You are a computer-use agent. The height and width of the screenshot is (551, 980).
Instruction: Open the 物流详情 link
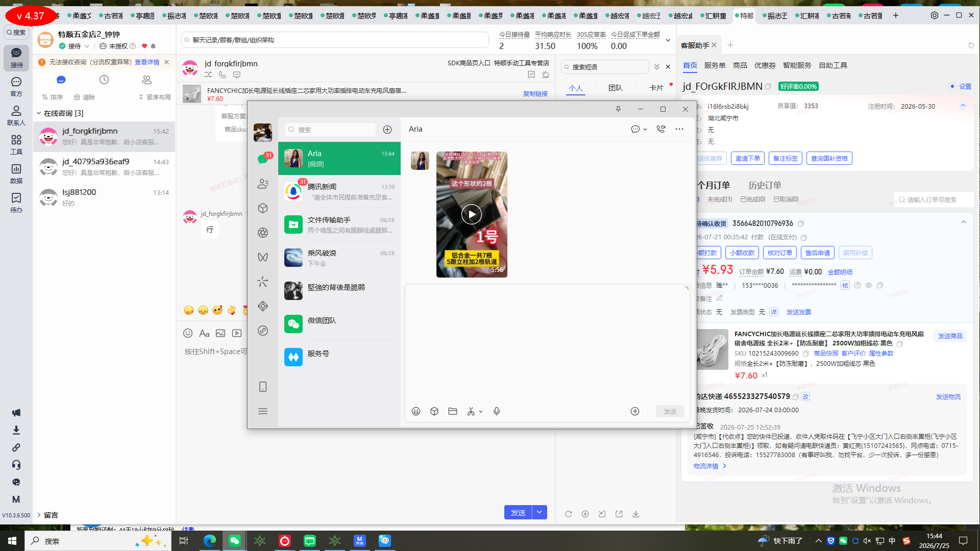709,466
